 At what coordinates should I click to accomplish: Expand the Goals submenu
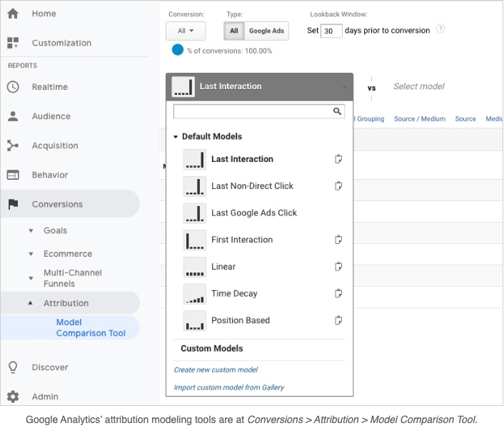click(x=31, y=230)
